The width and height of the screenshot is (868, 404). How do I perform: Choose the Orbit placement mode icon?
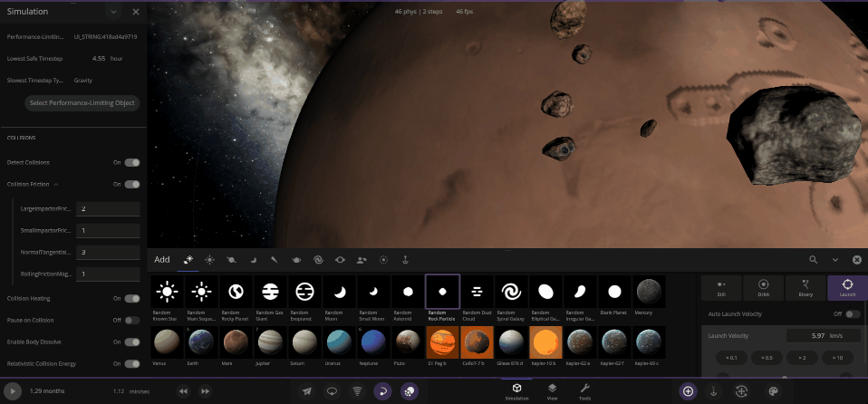[x=764, y=287]
